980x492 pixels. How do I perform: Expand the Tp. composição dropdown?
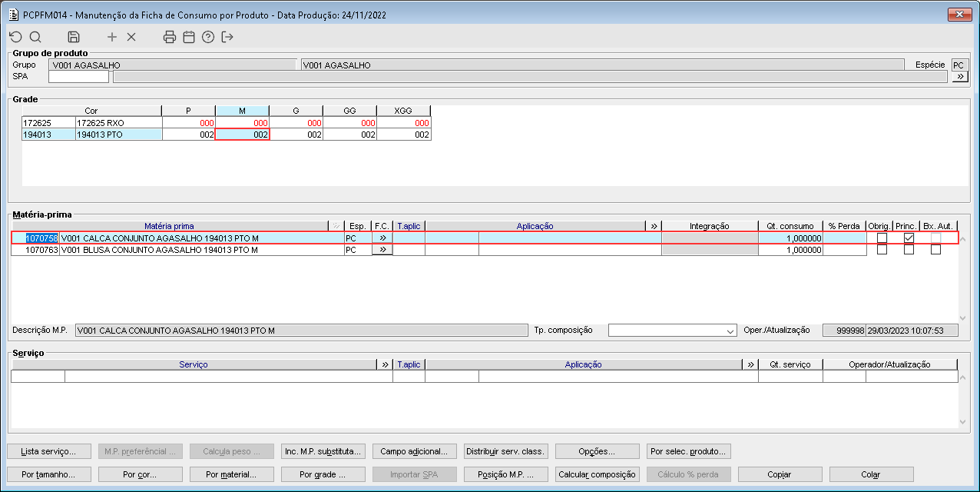[730, 331]
